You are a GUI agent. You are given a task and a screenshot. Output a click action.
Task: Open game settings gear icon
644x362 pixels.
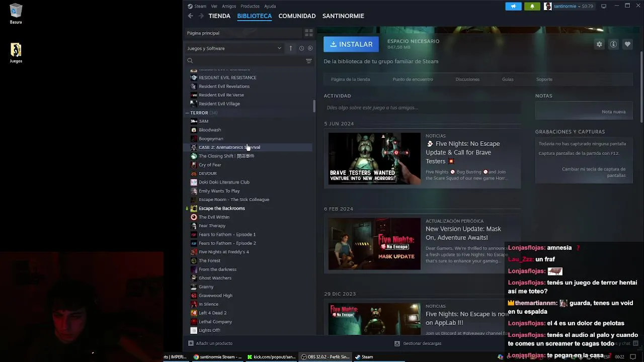click(599, 44)
